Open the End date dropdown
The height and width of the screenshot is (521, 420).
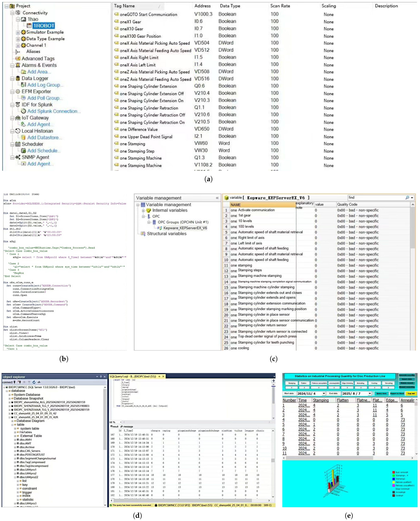coord(370,393)
